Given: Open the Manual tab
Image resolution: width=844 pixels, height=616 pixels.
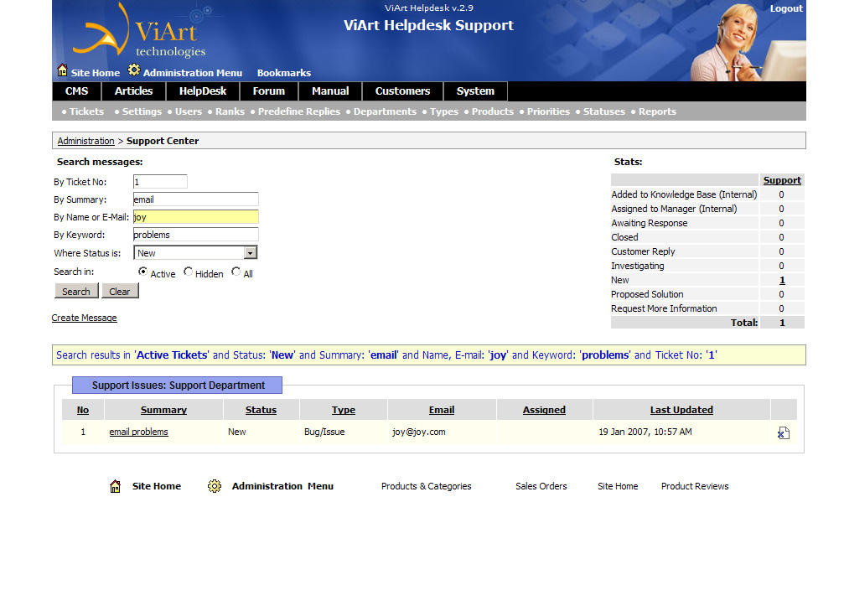Looking at the screenshot, I should click(330, 91).
